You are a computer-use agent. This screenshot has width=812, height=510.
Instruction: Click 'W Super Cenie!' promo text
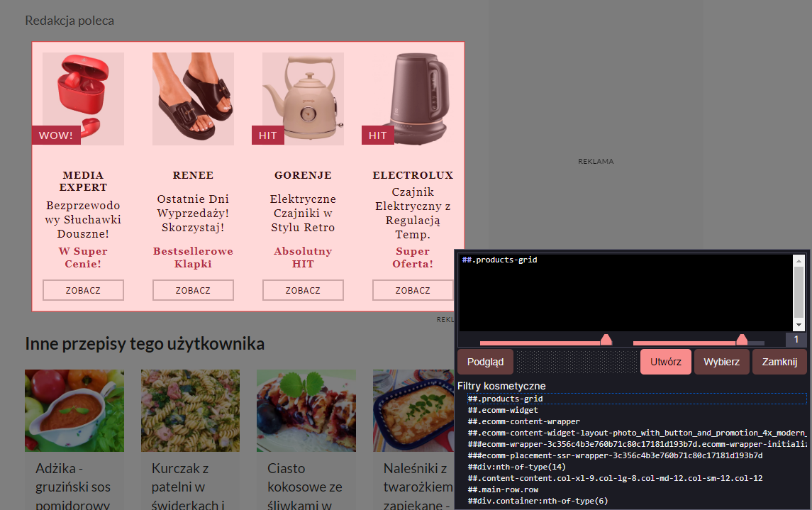click(x=83, y=257)
